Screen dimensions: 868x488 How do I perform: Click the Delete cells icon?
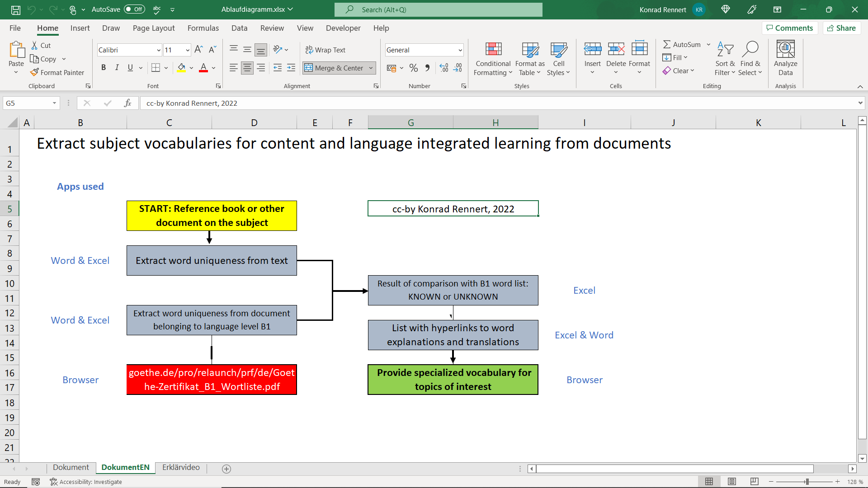tap(616, 49)
